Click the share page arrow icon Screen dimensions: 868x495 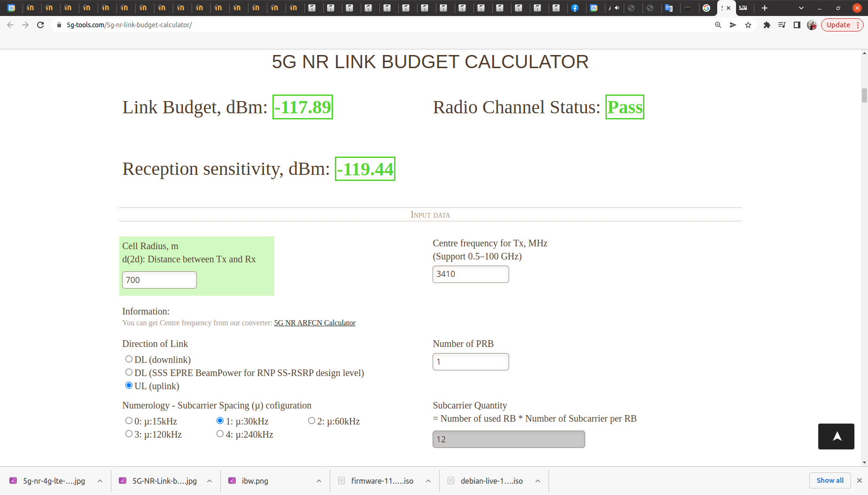(733, 25)
